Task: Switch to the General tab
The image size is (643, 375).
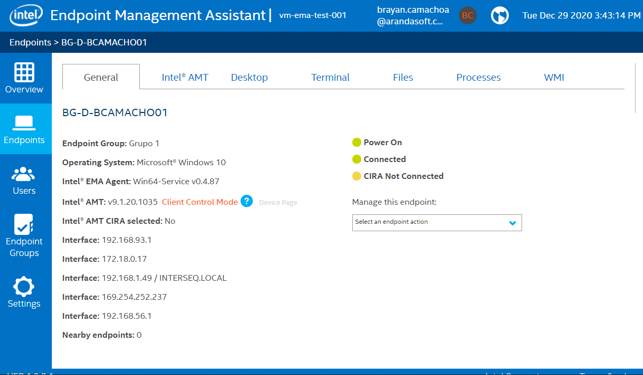Action: pos(101,77)
